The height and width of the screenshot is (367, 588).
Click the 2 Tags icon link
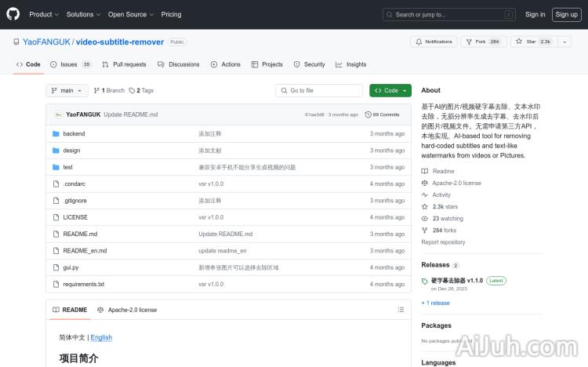(141, 90)
